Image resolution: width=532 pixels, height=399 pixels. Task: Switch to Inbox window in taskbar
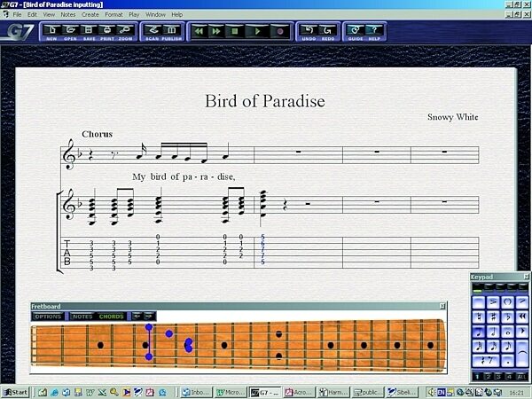[x=197, y=392]
